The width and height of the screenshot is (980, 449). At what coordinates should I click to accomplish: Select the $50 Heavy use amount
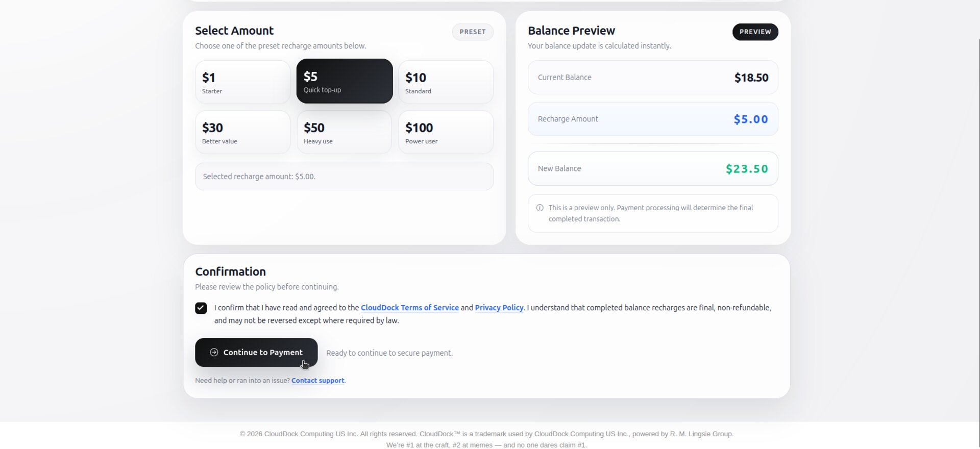[345, 132]
